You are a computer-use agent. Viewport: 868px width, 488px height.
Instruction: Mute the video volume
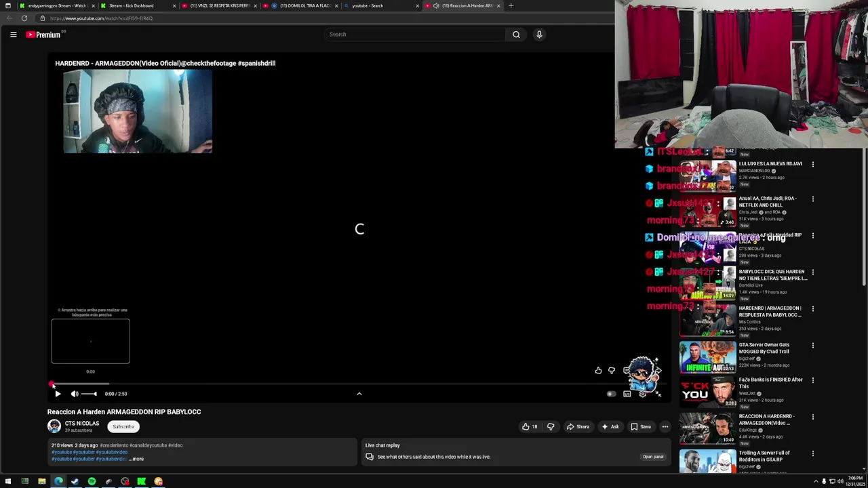(x=75, y=394)
